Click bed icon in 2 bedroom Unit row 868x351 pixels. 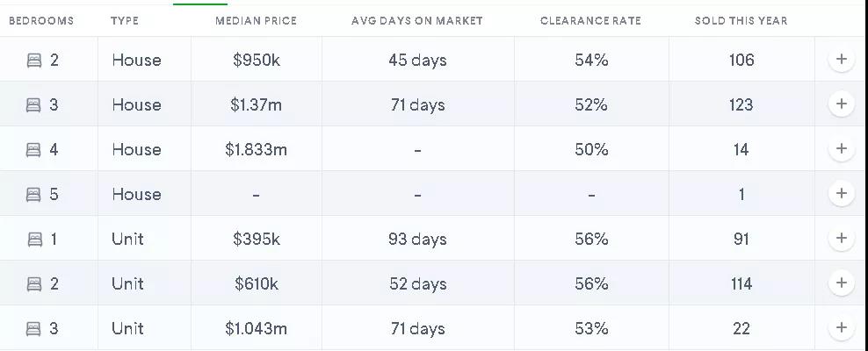click(x=34, y=284)
